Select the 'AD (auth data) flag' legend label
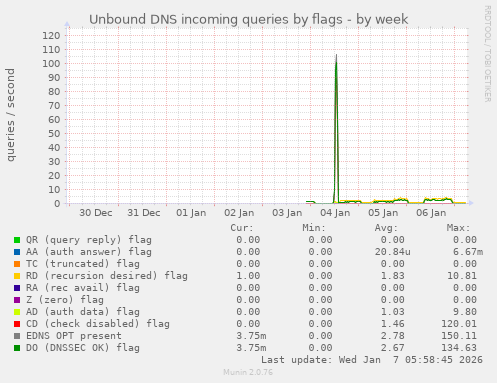The image size is (497, 383). tap(83, 312)
